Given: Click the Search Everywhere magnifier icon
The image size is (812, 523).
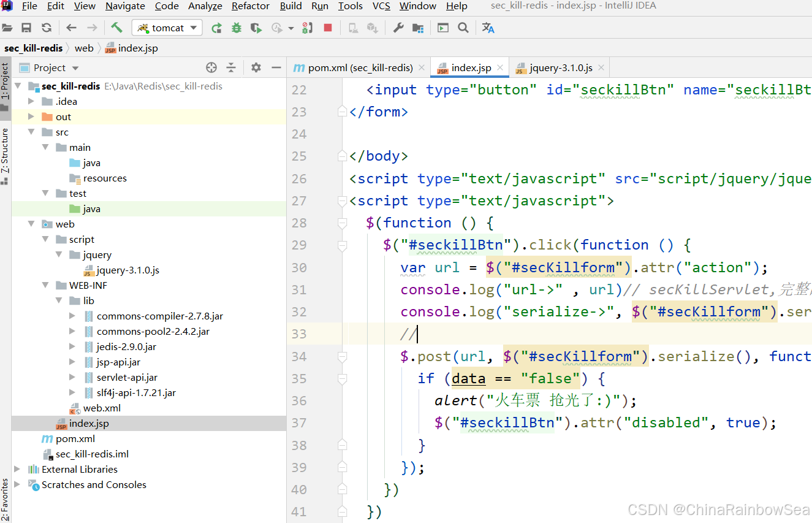Looking at the screenshot, I should [x=463, y=28].
